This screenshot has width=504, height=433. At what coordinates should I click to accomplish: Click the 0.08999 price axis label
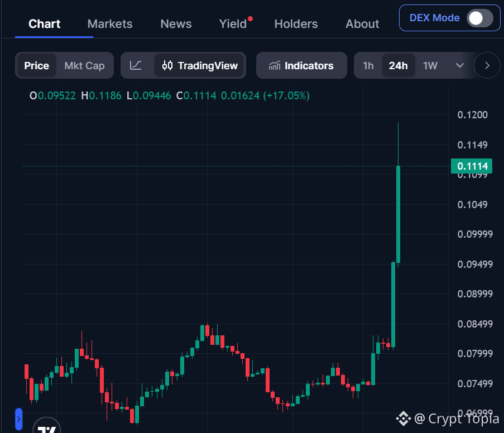click(x=475, y=294)
